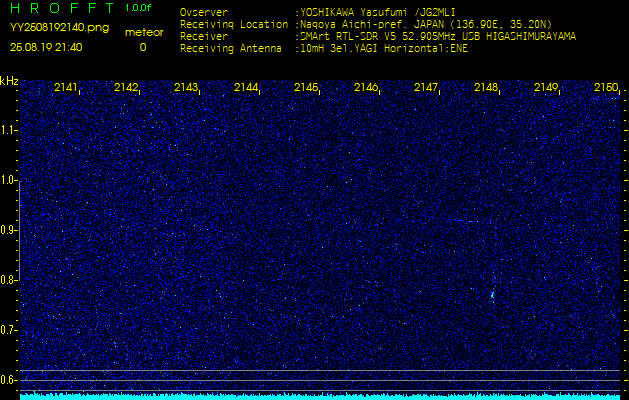629x400 pixels.
Task: Click the bright meteor echo near 2148
Action: 493,296
